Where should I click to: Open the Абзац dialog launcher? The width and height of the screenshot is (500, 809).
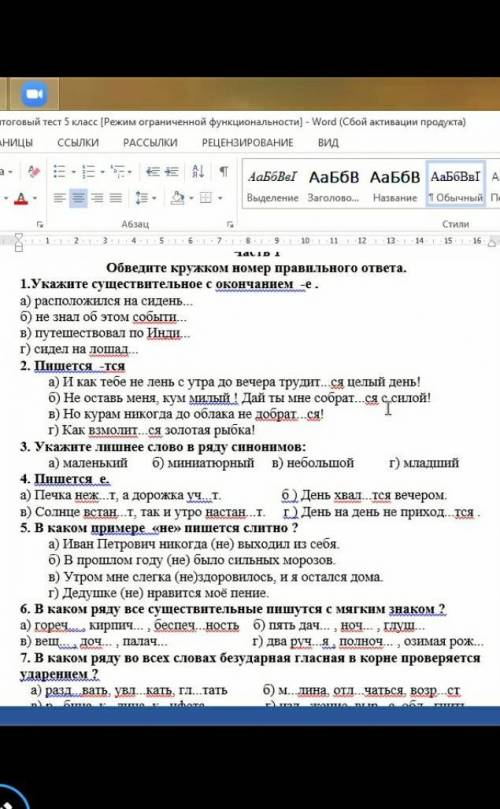coord(230,224)
